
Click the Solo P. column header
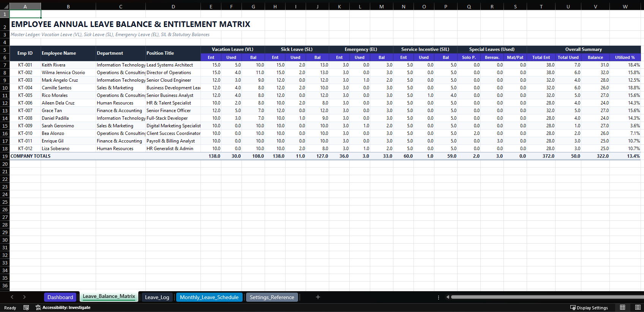[469, 57]
